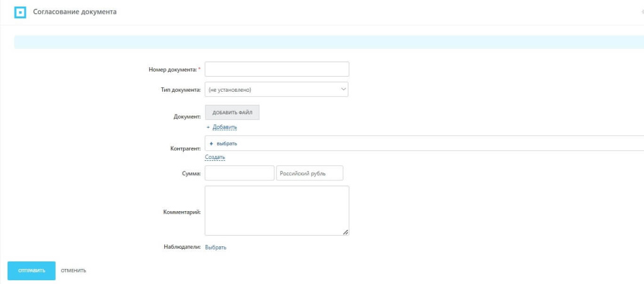The height and width of the screenshot is (284, 644).
Task: Click the partially visible top-right corner icon
Action: (x=641, y=12)
